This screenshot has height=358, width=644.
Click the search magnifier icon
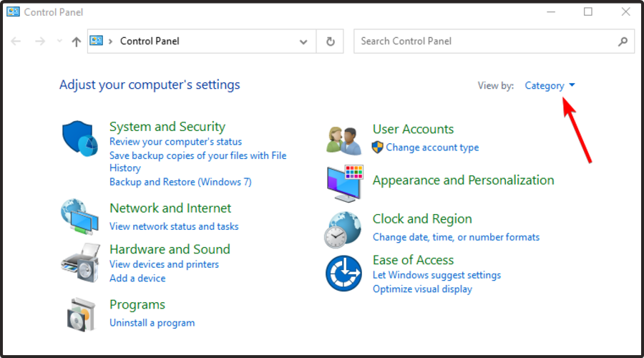[623, 41]
